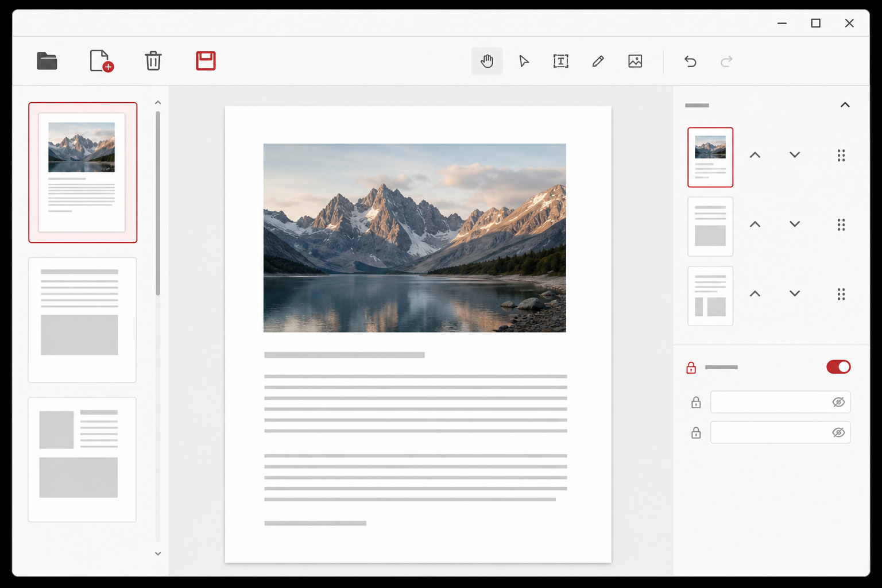
Task: Collapse the page order section in right panel
Action: tap(845, 105)
